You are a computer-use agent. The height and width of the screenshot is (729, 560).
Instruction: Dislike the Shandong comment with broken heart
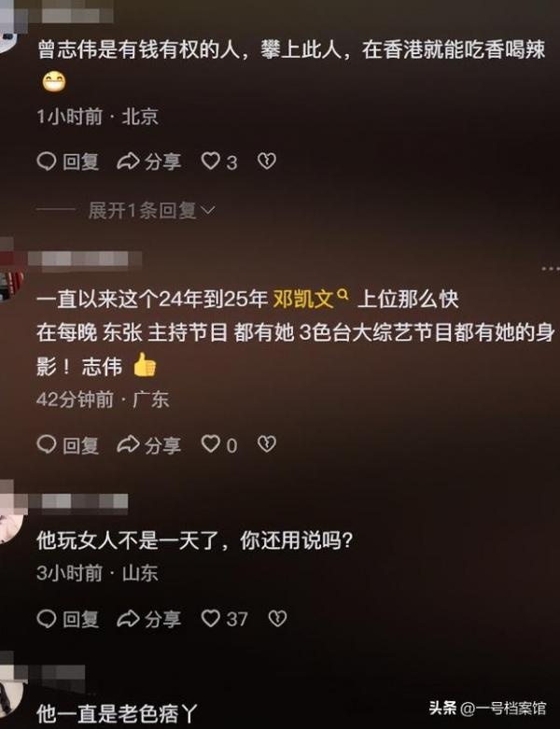(277, 618)
